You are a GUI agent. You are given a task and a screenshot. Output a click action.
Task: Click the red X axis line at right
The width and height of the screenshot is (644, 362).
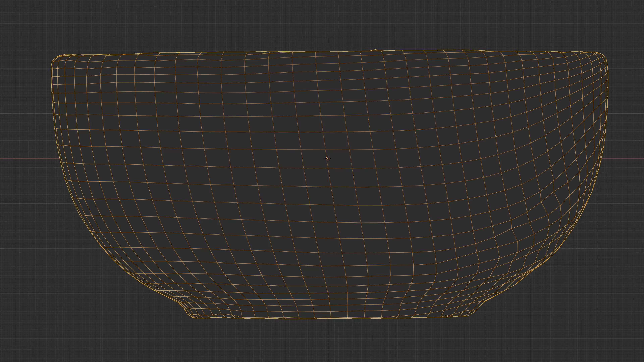623,158
